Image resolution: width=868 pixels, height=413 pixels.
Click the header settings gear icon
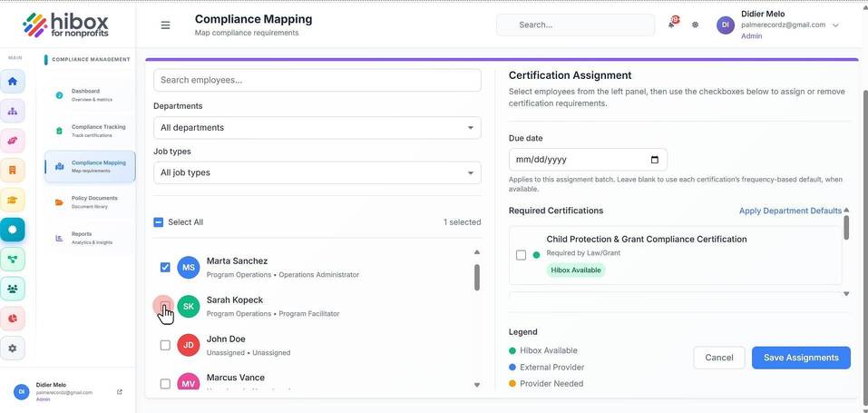(x=696, y=25)
